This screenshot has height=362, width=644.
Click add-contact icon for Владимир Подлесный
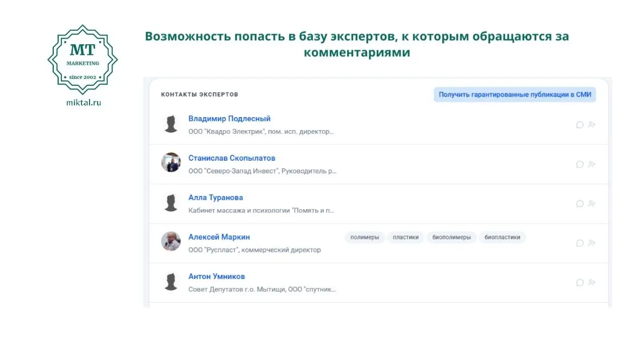tap(592, 125)
